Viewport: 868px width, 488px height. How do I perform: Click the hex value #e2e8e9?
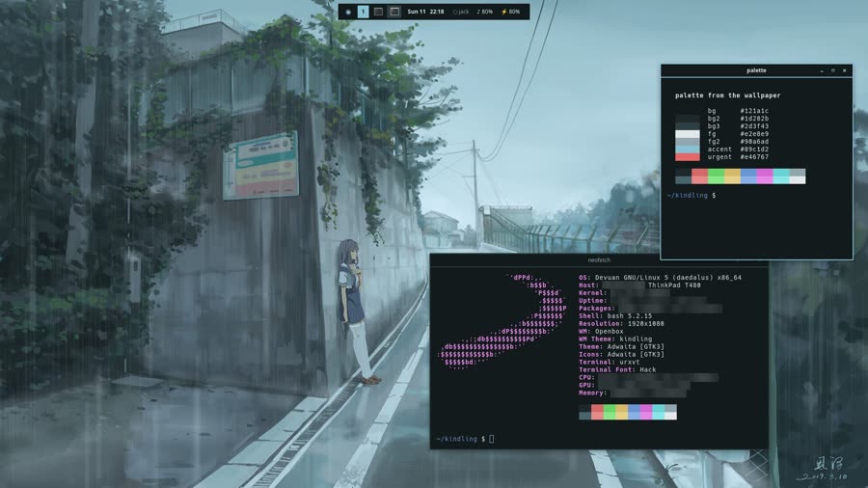(754, 134)
